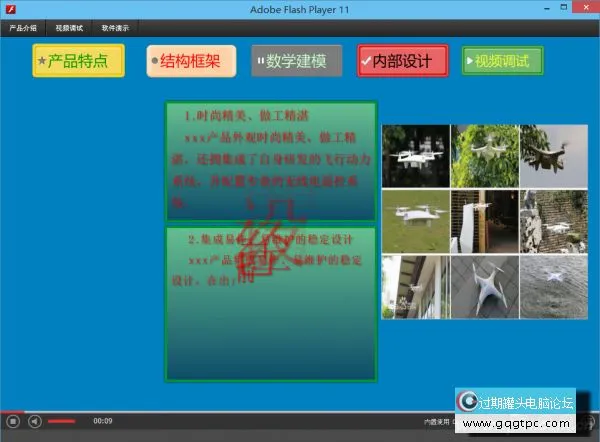Select the drone beside building thumbnail
Image resolution: width=600 pixels, height=442 pixels.
(416, 287)
